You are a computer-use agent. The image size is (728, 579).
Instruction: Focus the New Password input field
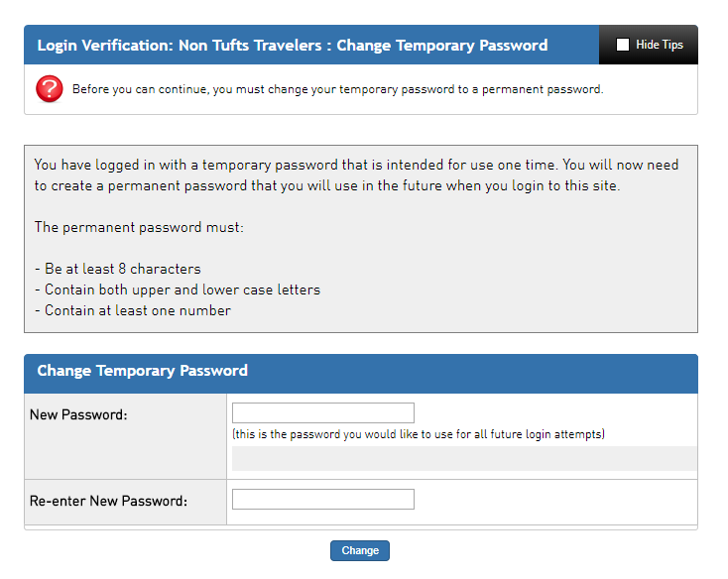tap(323, 412)
